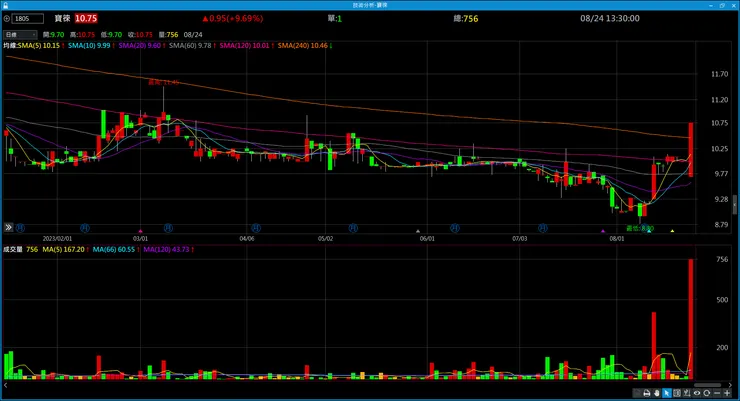
Task: Click the yellow triangle marker near chart end
Action: [672, 231]
